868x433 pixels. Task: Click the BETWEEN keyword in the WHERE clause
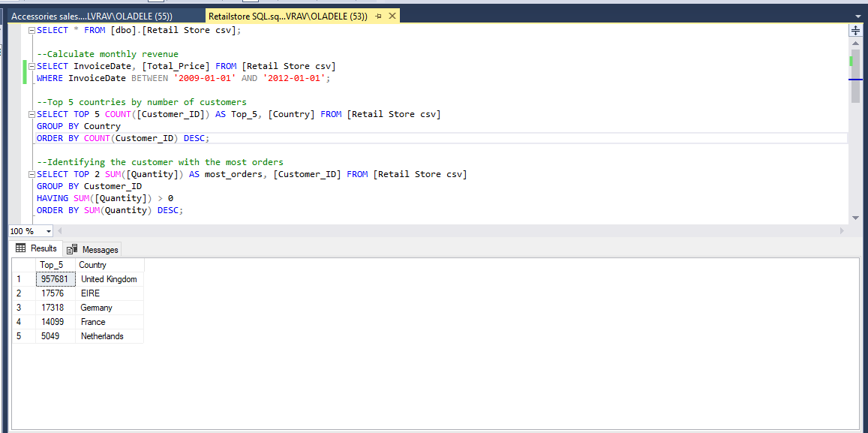coord(149,79)
